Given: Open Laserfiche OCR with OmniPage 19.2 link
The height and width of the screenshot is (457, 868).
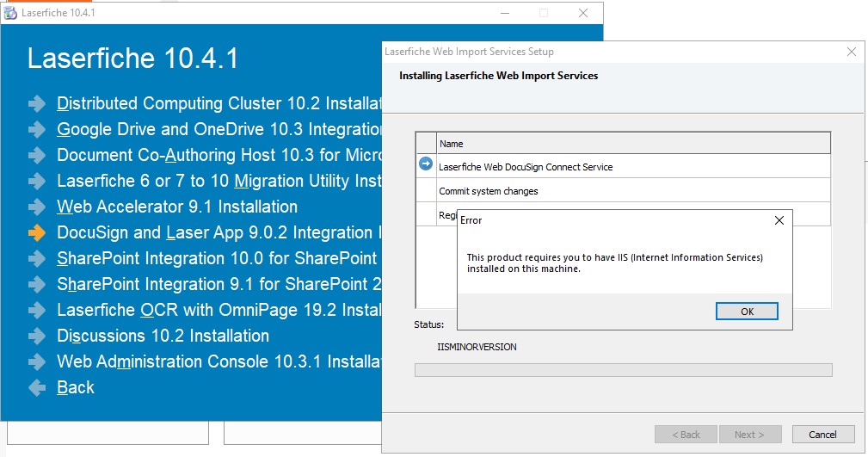Looking at the screenshot, I should pyautogui.click(x=219, y=310).
